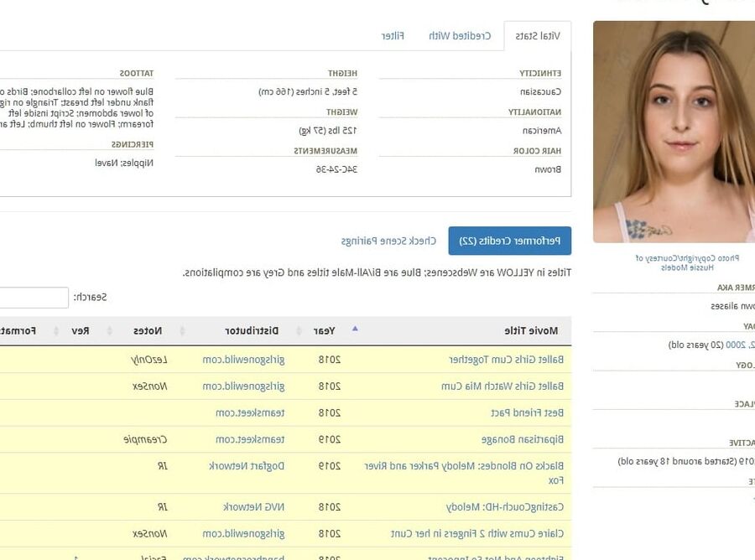Open the Filter tab
The width and height of the screenshot is (755, 560).
(x=393, y=36)
